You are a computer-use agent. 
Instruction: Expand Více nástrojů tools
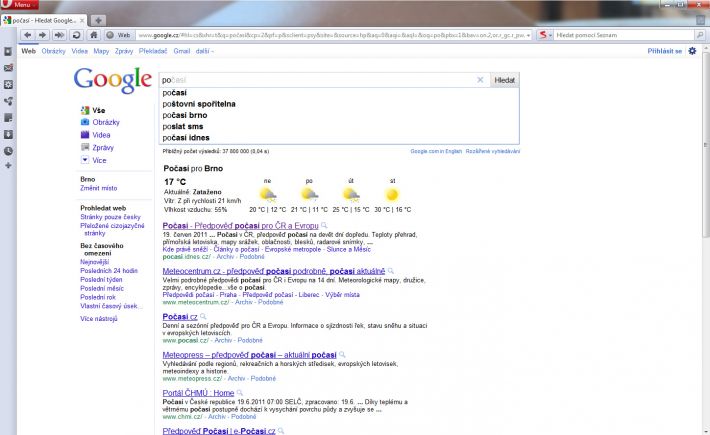click(99, 319)
